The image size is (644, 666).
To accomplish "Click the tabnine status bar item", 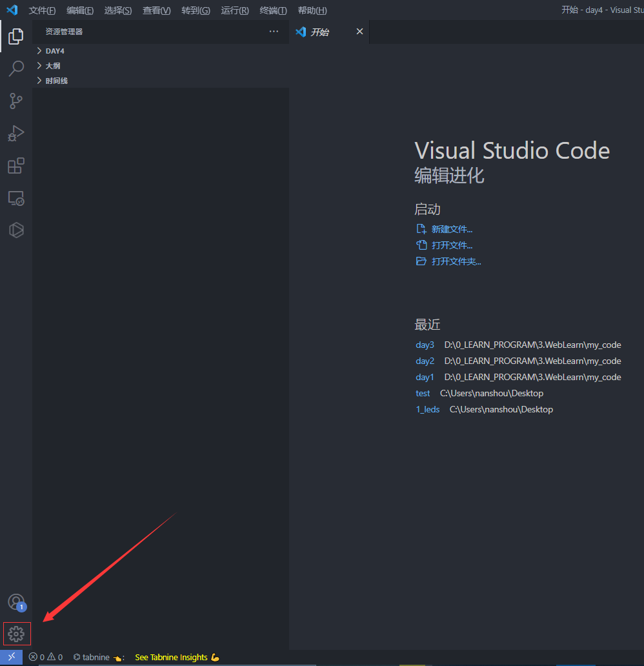I will (x=99, y=657).
